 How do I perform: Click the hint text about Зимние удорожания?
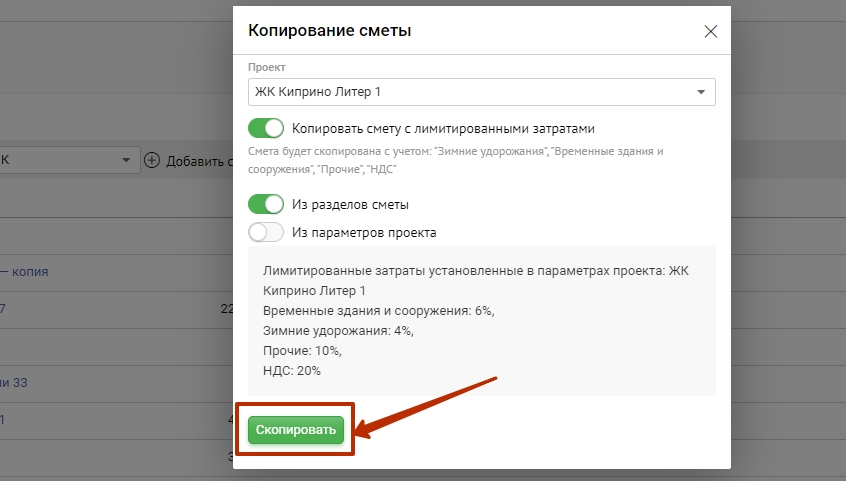pos(456,160)
